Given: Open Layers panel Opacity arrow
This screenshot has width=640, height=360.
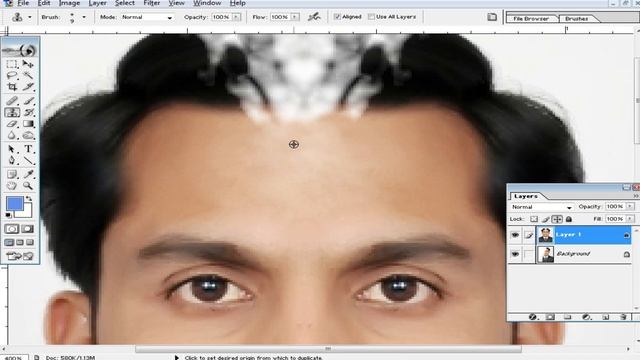Looking at the screenshot, I should [x=629, y=207].
